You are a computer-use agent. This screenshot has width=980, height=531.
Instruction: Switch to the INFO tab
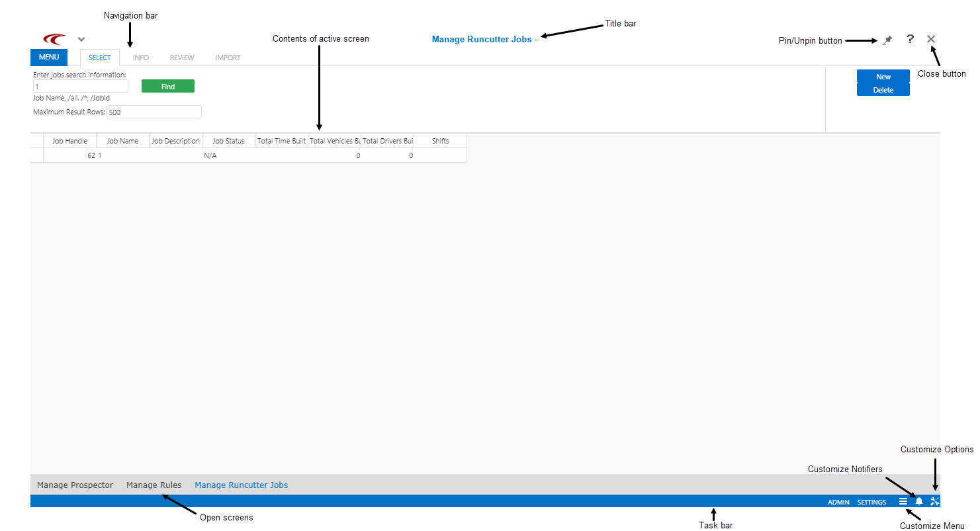pyautogui.click(x=141, y=58)
